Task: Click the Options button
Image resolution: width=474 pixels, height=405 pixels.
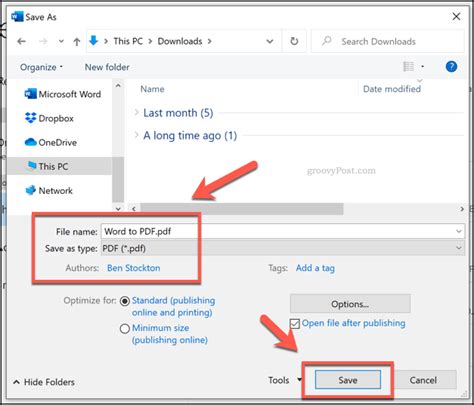Action: 350,304
